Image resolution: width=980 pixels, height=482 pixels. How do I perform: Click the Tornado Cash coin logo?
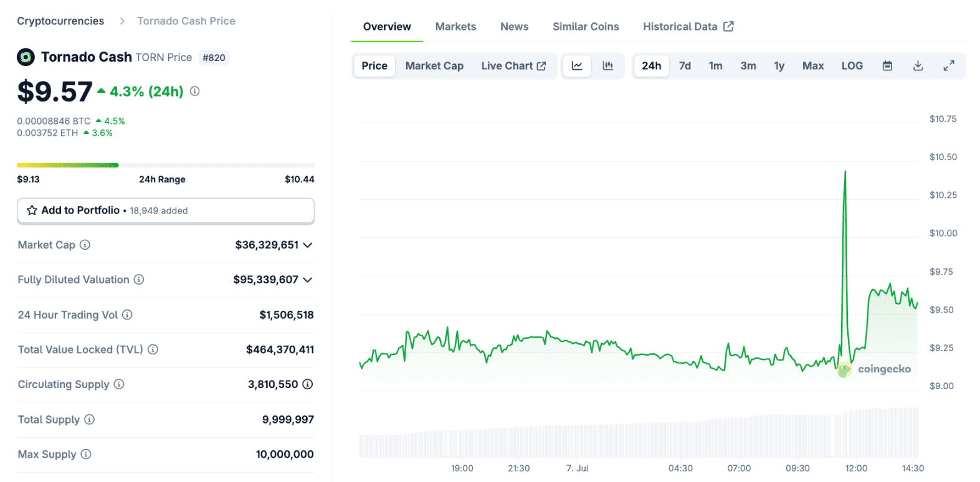(x=26, y=57)
